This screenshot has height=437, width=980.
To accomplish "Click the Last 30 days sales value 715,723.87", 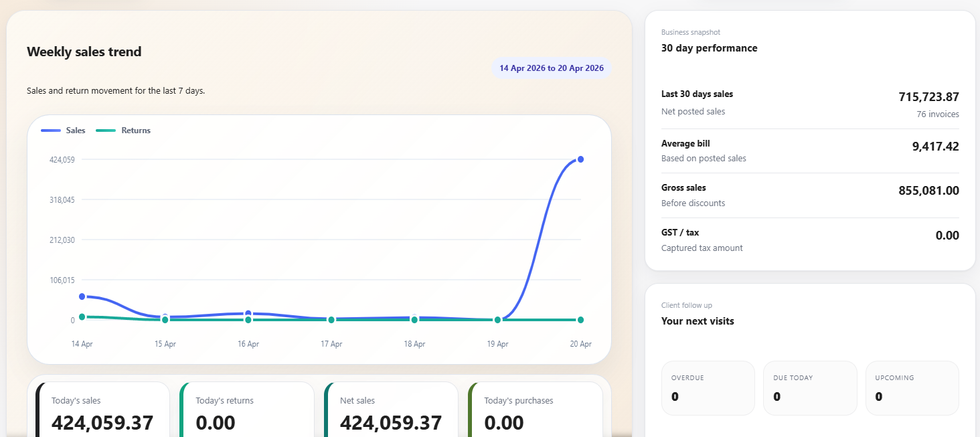I will point(928,97).
